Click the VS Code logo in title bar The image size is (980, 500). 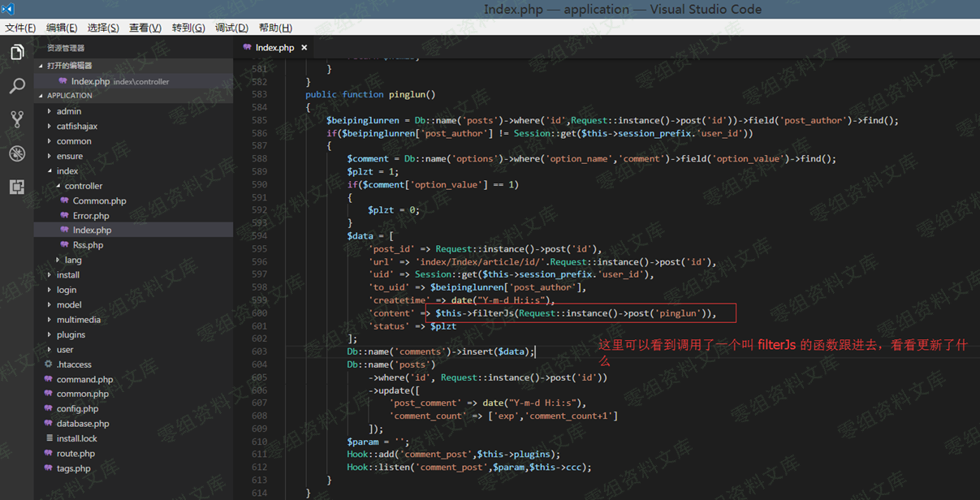[x=8, y=9]
